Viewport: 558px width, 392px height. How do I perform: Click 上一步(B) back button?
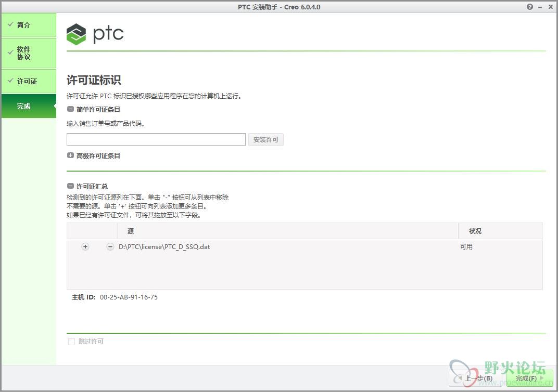point(476,378)
